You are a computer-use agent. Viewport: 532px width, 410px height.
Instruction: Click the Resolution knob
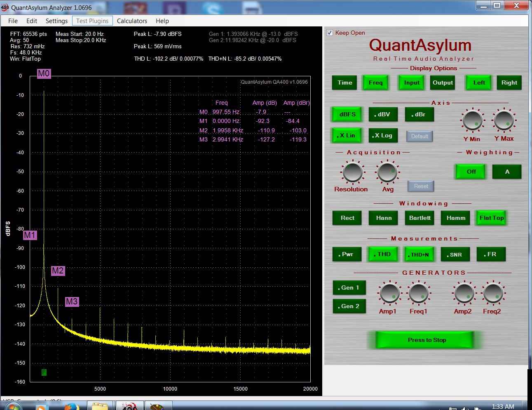(352, 172)
